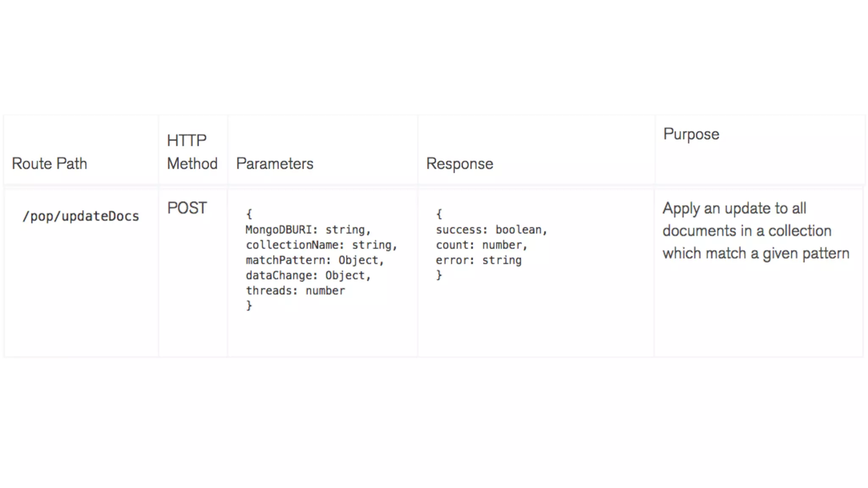Click the success: boolean response line
This screenshot has width=868, height=488.
click(x=491, y=230)
